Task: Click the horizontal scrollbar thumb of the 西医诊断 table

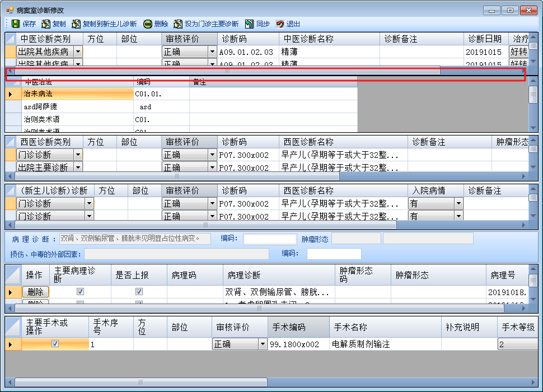Action: 177,176
